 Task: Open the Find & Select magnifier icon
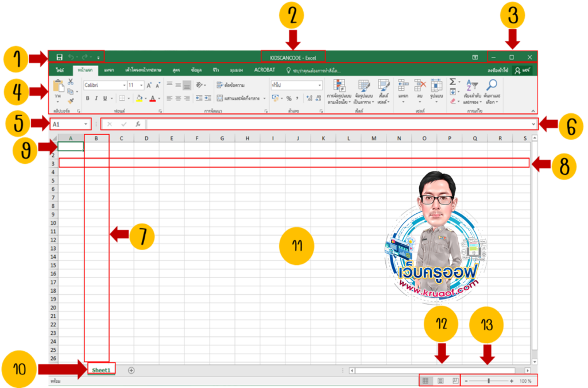pyautogui.click(x=492, y=84)
